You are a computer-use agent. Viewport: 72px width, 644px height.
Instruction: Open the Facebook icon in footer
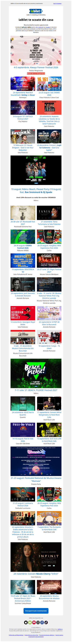coord(42,622)
